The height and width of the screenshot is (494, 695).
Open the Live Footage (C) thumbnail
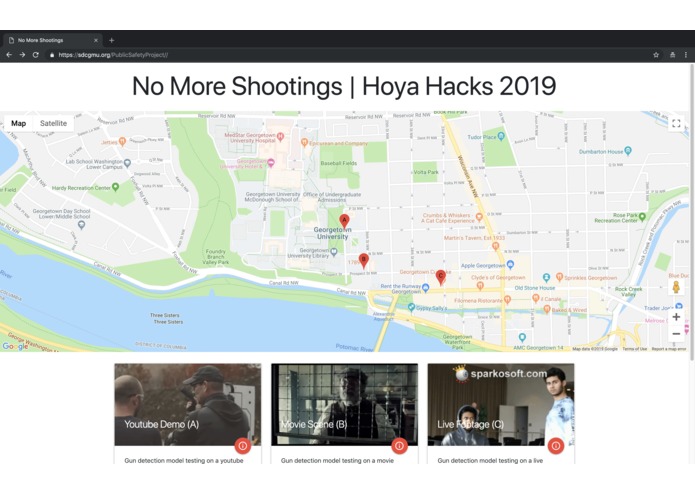[x=501, y=405]
